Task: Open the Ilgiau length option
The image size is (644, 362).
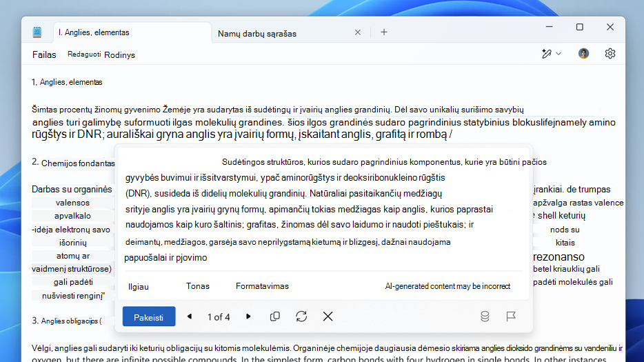Action: pos(139,287)
